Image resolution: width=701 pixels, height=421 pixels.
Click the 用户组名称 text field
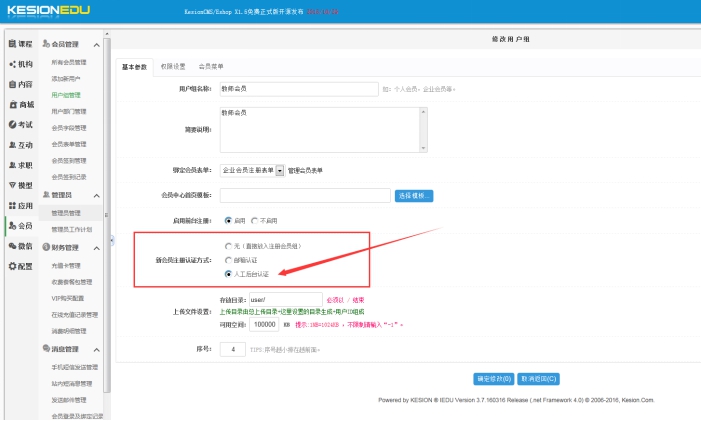(x=298, y=89)
